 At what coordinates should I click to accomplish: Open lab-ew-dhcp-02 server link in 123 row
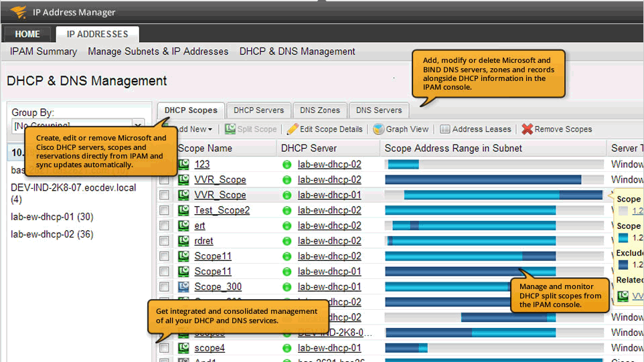pyautogui.click(x=329, y=164)
